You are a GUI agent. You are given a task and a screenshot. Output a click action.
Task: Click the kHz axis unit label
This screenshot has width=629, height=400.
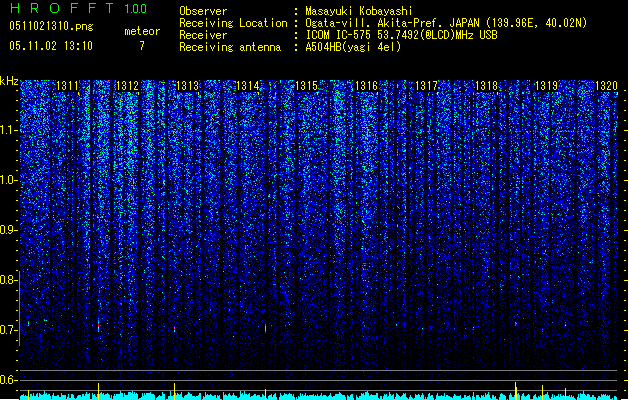point(9,81)
